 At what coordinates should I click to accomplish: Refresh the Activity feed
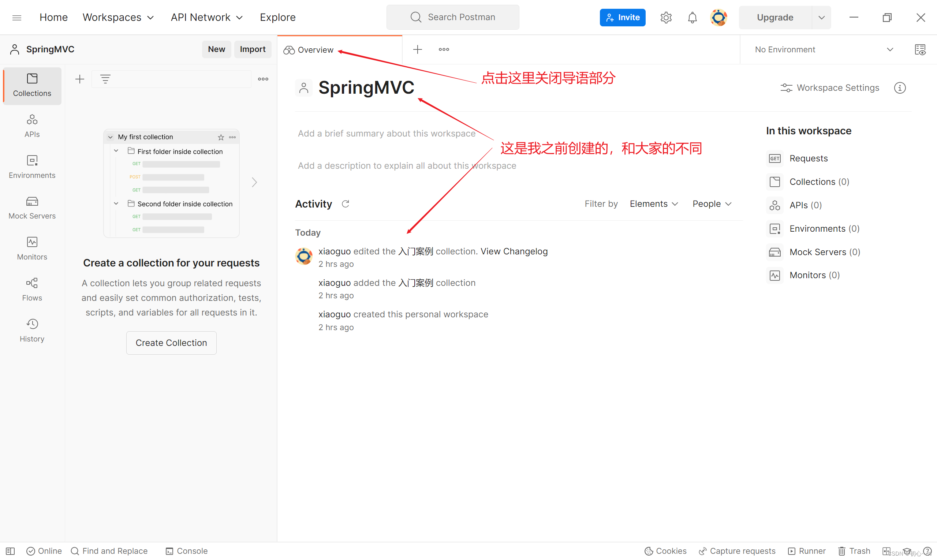pyautogui.click(x=345, y=204)
